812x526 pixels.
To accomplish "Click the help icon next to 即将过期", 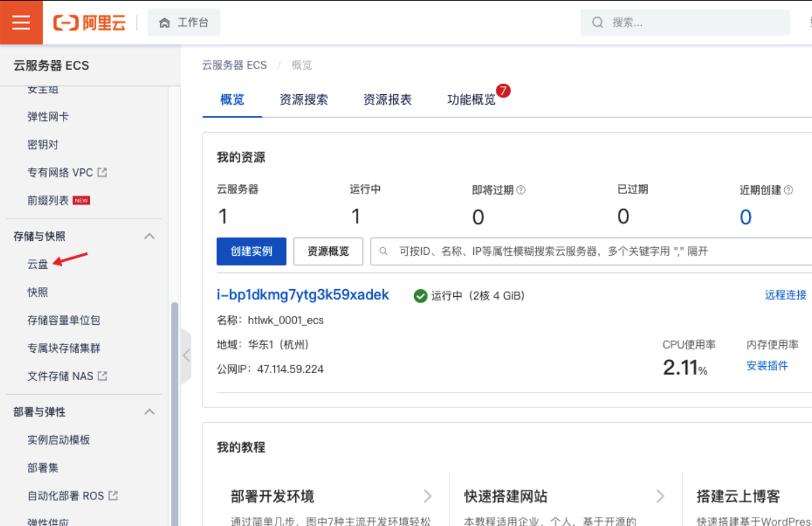I will click(521, 190).
